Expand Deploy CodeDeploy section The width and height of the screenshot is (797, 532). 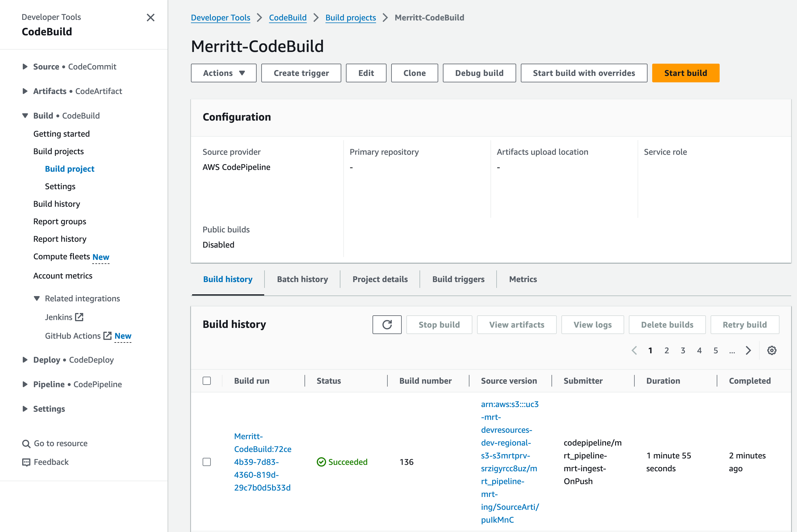pyautogui.click(x=25, y=360)
